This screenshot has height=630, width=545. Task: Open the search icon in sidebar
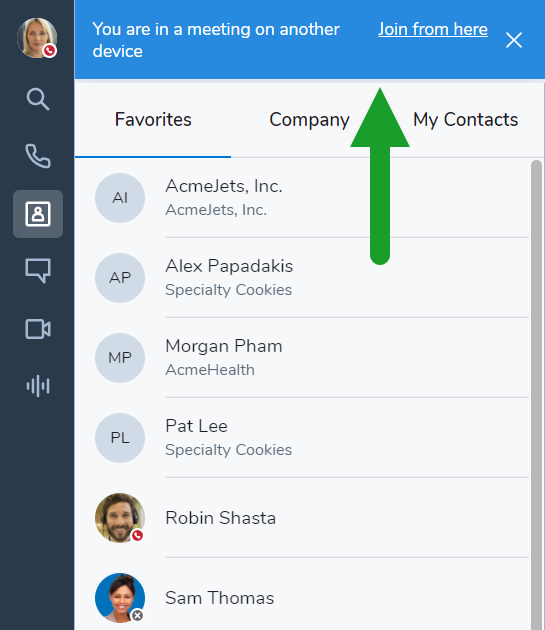click(x=38, y=99)
